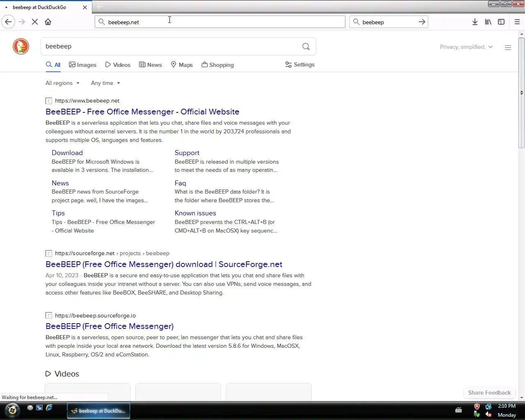525x420 pixels.
Task: Expand the All regions dropdown
Action: pyautogui.click(x=62, y=83)
